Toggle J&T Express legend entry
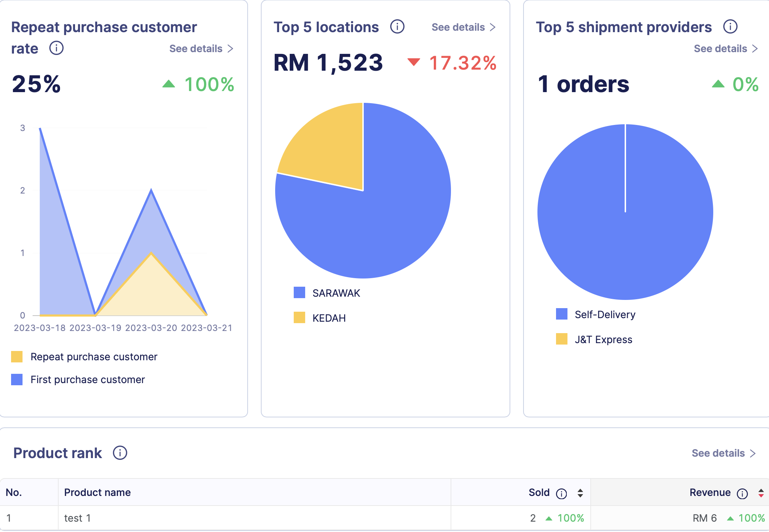Screen dimensions: 769x532 (x=603, y=339)
